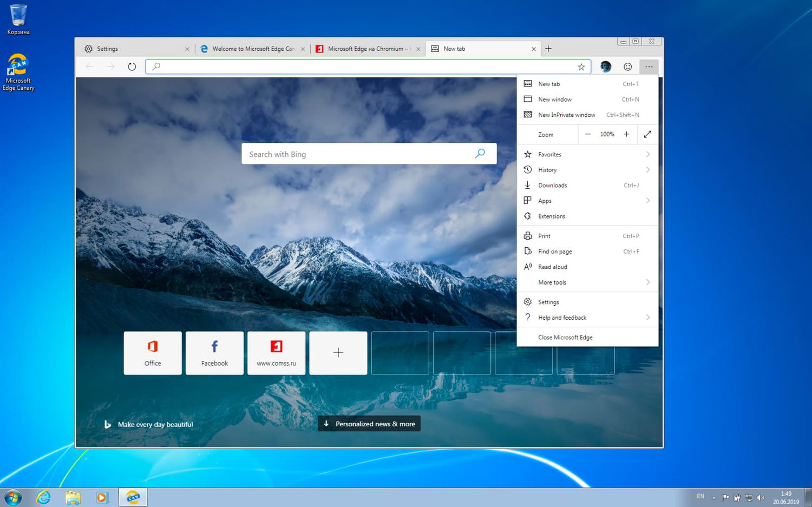
Task: Open the Facebook quick link tile
Action: click(214, 353)
